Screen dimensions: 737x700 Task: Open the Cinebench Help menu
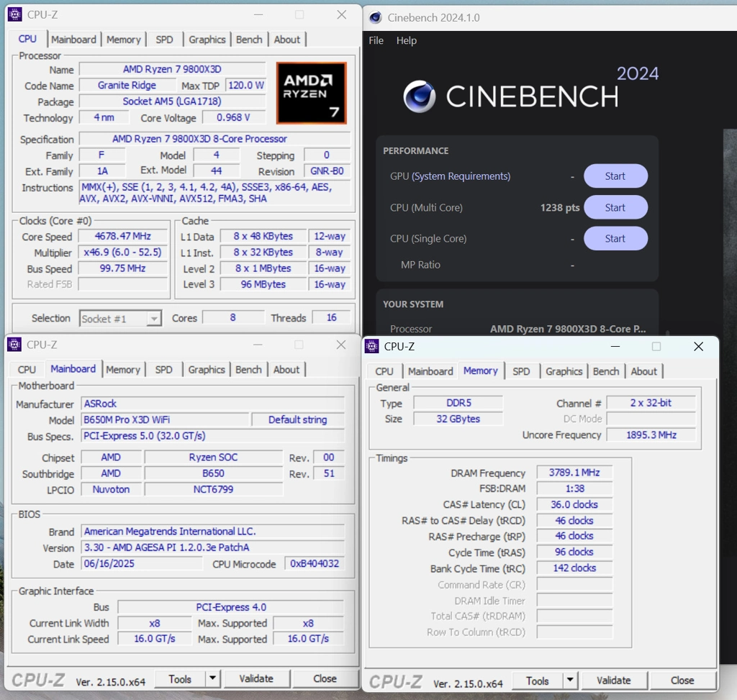407,40
